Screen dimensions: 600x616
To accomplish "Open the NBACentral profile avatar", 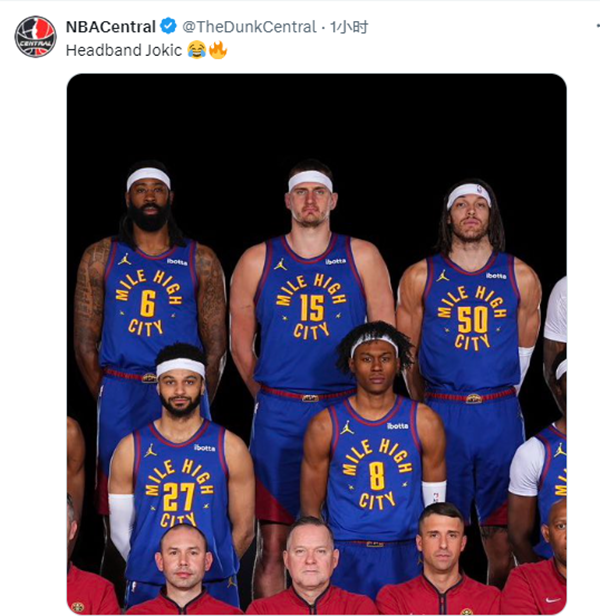I will [35, 36].
